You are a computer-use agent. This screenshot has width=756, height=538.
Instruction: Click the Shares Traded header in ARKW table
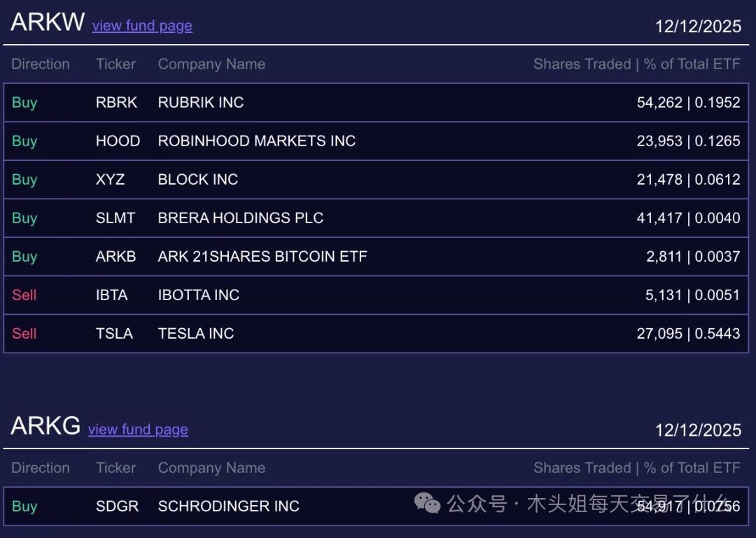pos(582,64)
